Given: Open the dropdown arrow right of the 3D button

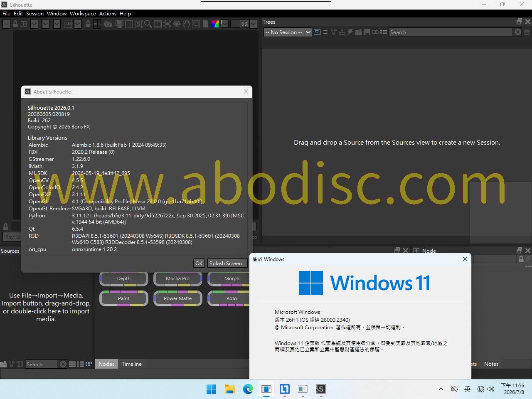Looking at the screenshot, I should click(x=78, y=24).
